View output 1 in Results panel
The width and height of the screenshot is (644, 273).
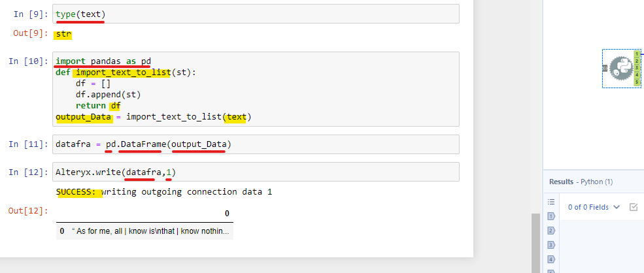tap(551, 216)
